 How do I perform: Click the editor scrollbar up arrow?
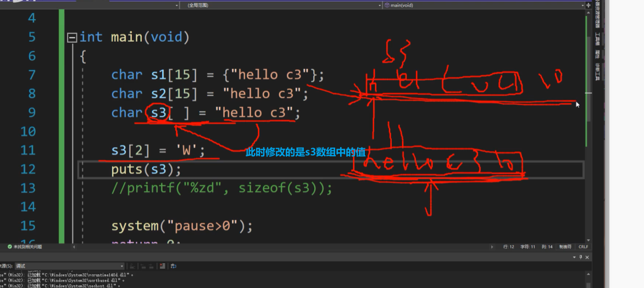tap(588, 12)
